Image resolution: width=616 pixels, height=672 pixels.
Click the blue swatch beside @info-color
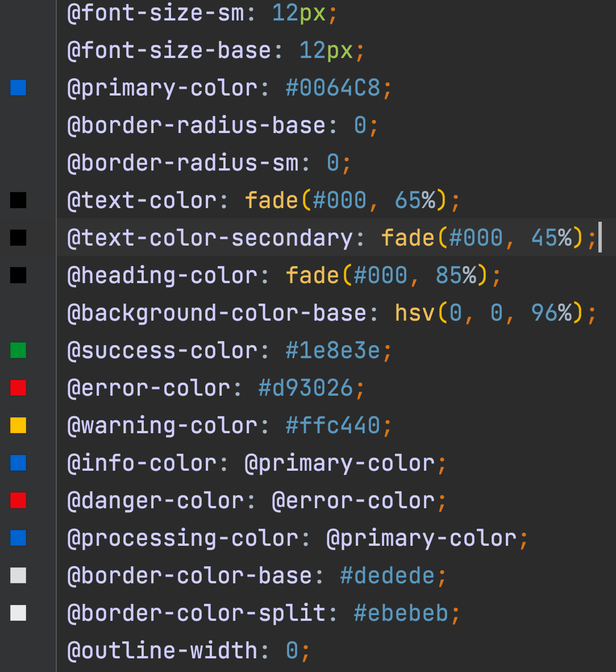[x=18, y=463]
